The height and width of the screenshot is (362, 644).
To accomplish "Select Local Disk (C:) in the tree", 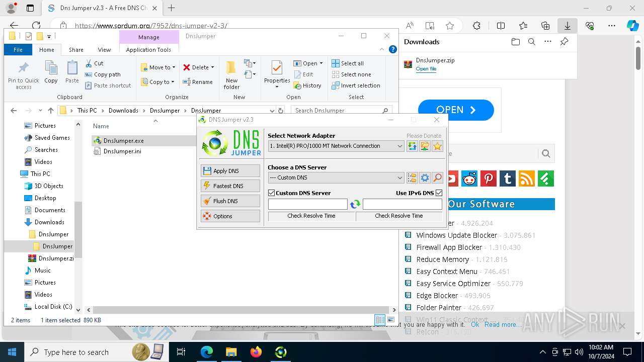I will point(53,307).
